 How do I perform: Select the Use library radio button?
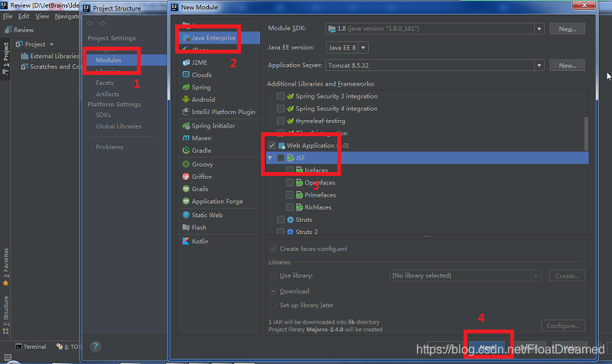coord(273,275)
